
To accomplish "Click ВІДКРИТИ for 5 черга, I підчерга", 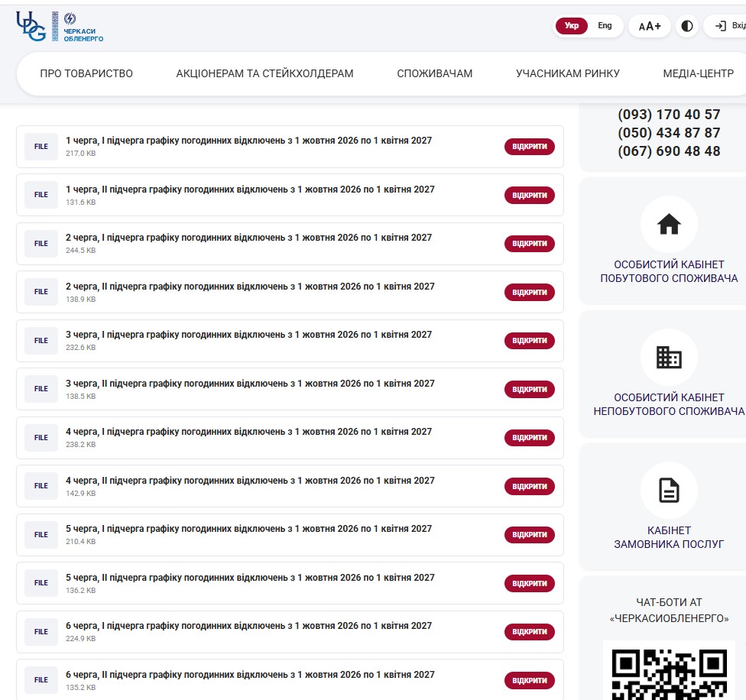I will pos(530,534).
